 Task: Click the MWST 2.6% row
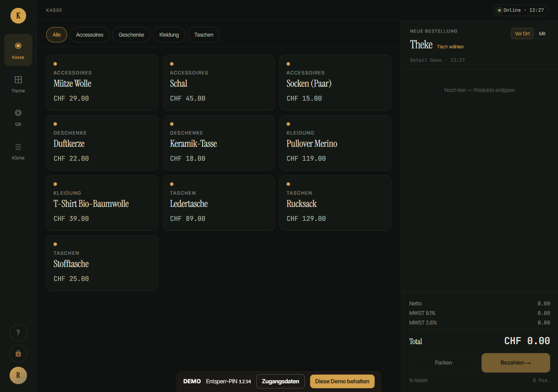coord(480,323)
